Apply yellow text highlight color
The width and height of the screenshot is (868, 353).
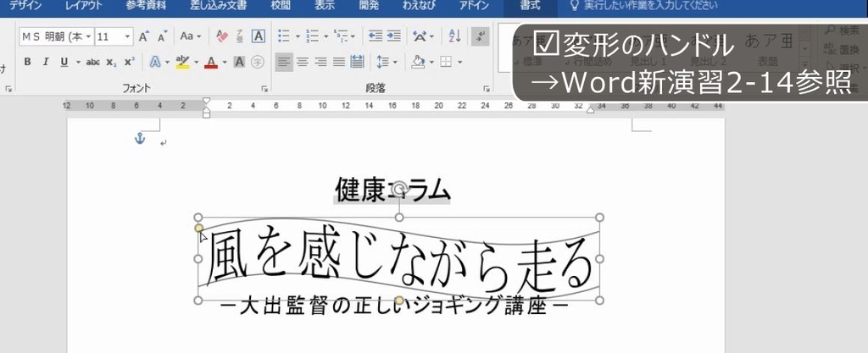tap(183, 62)
